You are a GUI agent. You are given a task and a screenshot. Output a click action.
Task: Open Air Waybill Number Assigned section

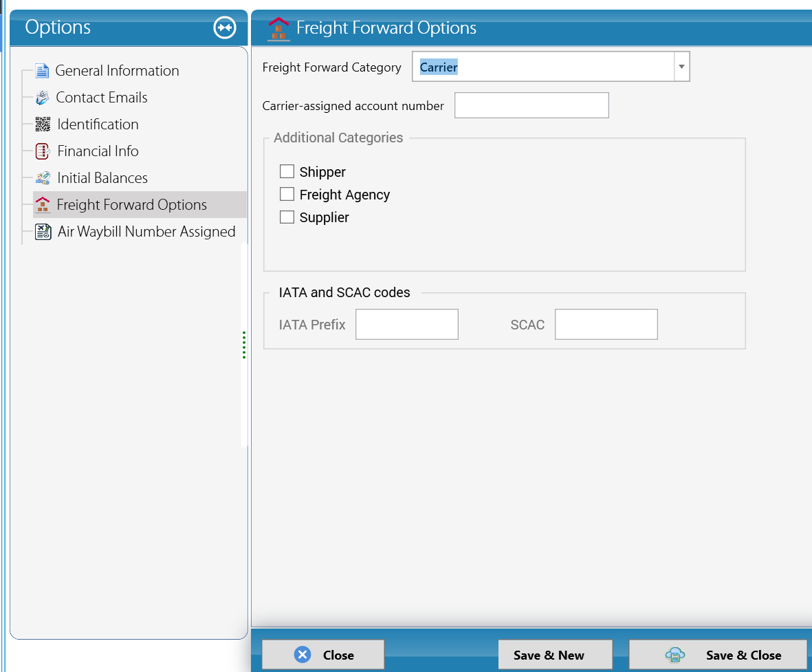tap(146, 232)
